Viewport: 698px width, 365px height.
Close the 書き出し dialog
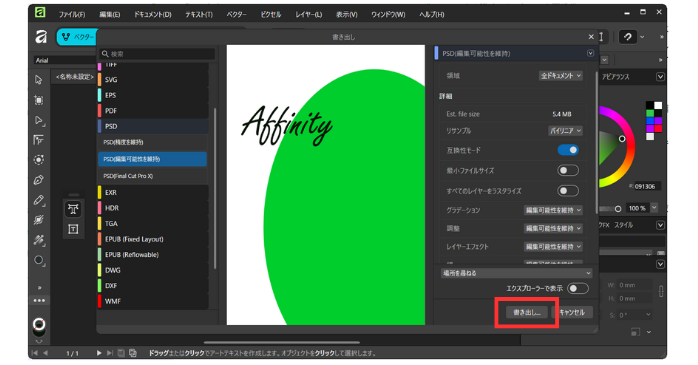591,37
